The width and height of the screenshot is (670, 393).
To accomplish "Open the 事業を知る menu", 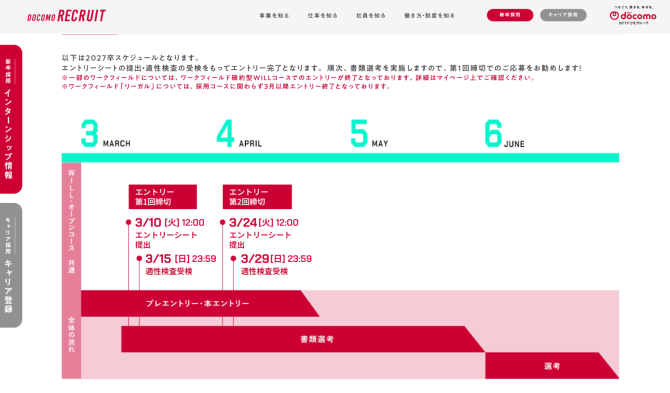I will [x=274, y=16].
